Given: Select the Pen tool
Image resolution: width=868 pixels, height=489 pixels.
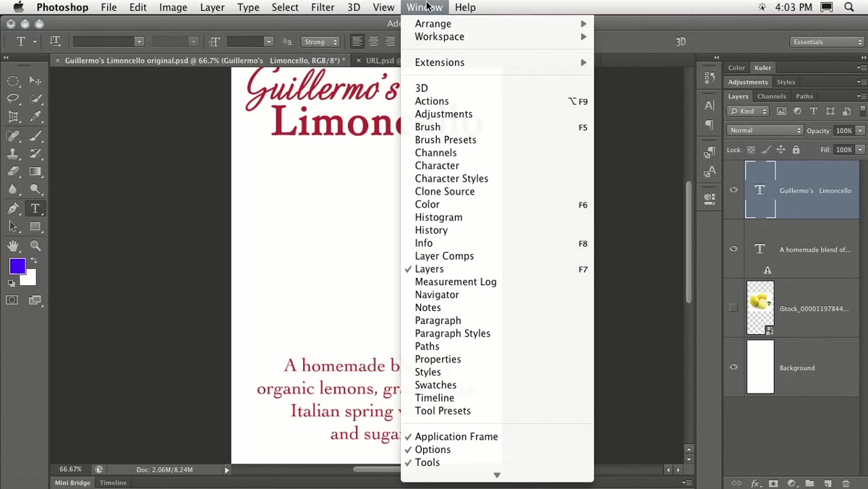Looking at the screenshot, I should click(x=13, y=208).
